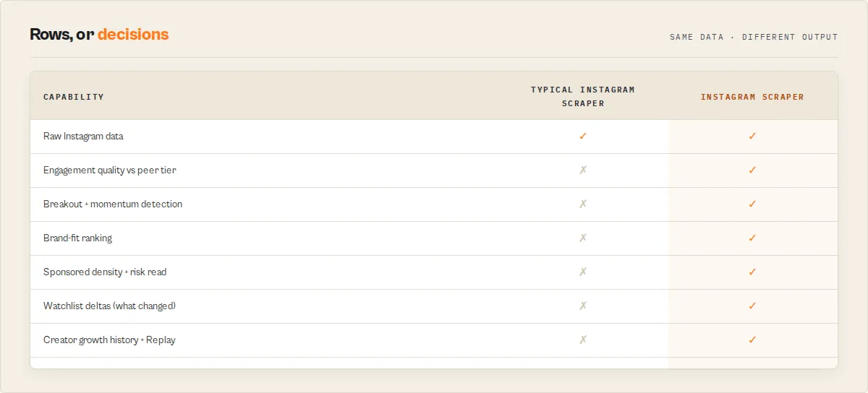868x393 pixels.
Task: Click the 'Same data · Different output' label
Action: (754, 37)
